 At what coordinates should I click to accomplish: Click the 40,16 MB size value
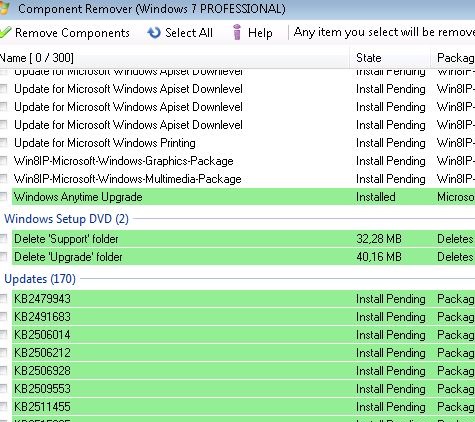(x=379, y=257)
